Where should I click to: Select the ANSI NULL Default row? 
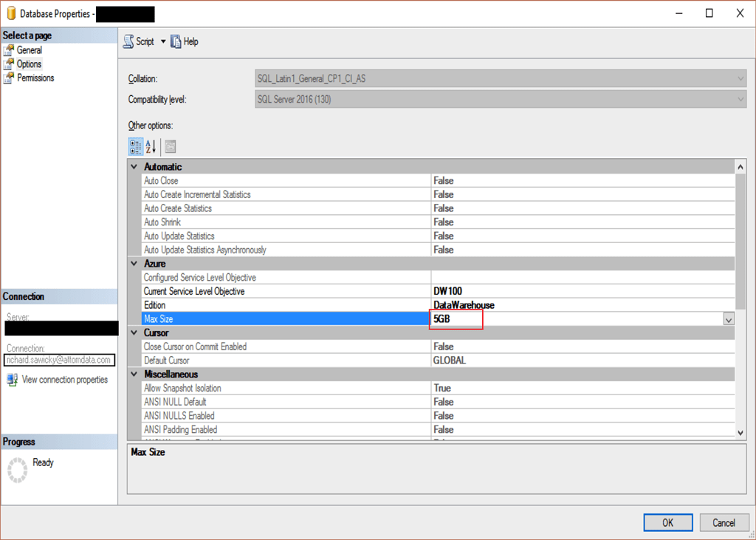(x=438, y=402)
